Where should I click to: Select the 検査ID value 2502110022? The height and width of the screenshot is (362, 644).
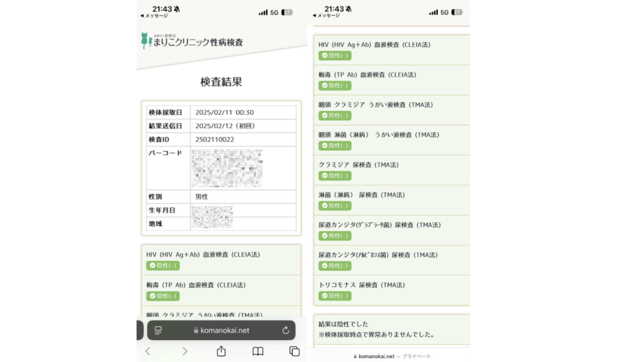pos(215,140)
